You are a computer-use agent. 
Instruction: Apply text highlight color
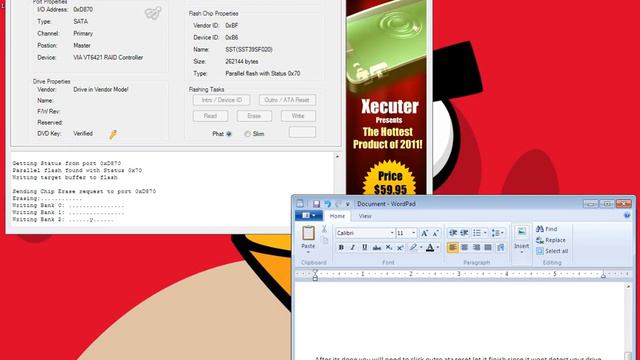click(x=413, y=247)
